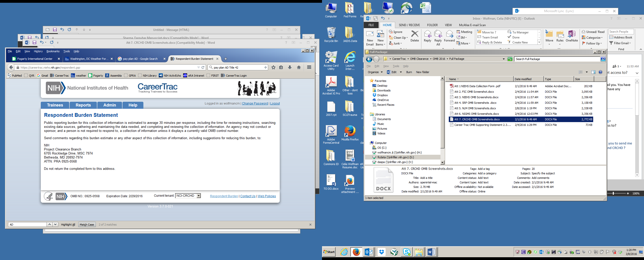The height and width of the screenshot is (260, 644).
Task: Open Explorer help question mark icon
Action: tap(600, 72)
